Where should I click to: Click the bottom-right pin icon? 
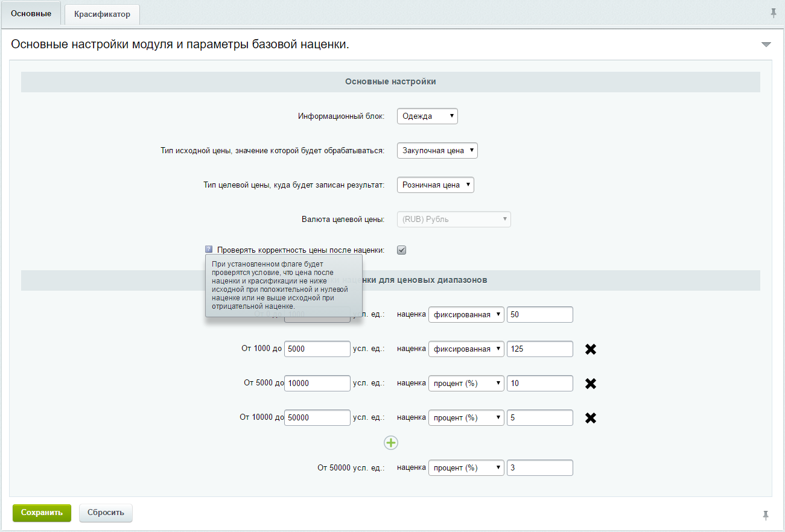766,515
